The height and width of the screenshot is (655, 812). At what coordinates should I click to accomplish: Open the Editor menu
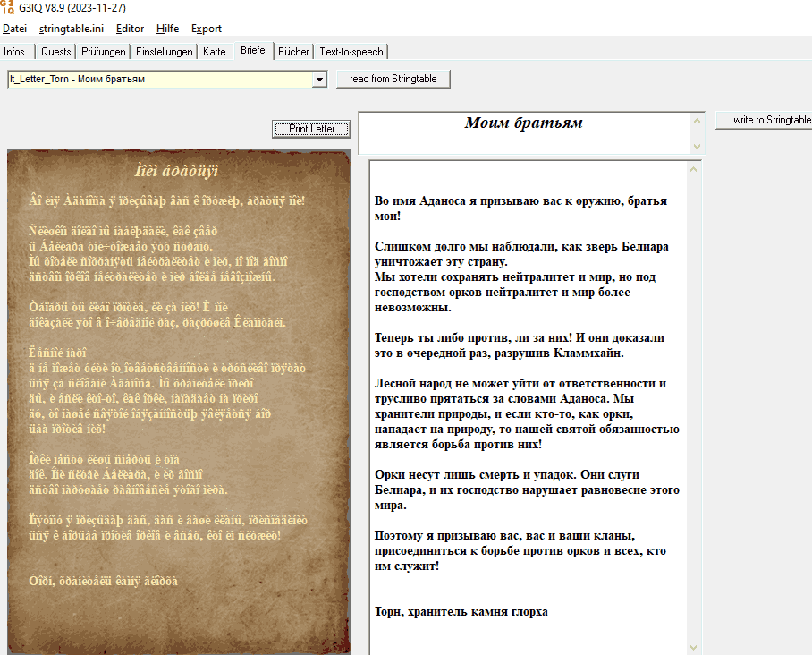tap(130, 29)
